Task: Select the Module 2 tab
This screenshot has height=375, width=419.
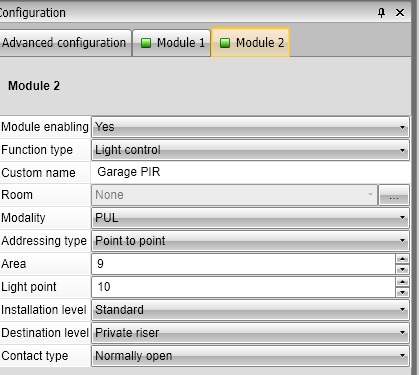Action: [251, 43]
